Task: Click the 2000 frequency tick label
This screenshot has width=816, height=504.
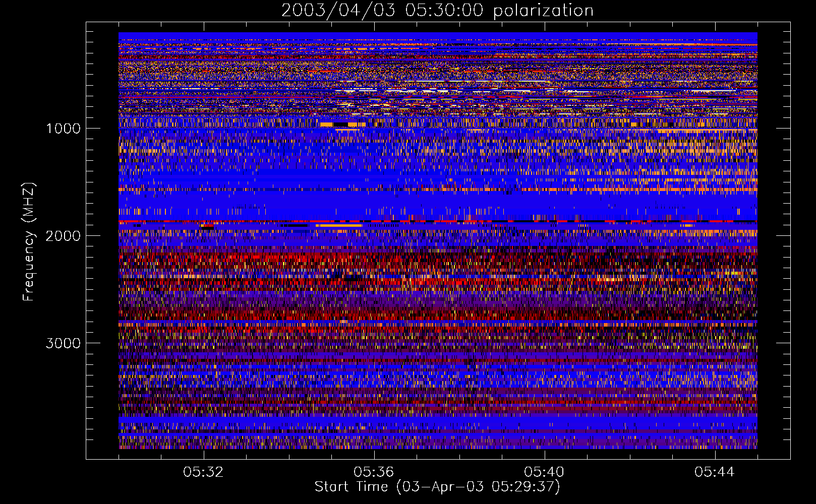Action: pos(63,236)
